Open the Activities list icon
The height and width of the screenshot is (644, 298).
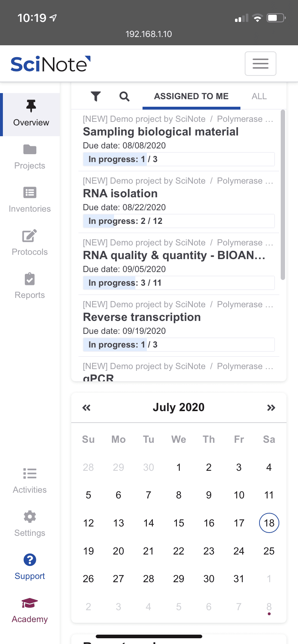pyautogui.click(x=30, y=474)
